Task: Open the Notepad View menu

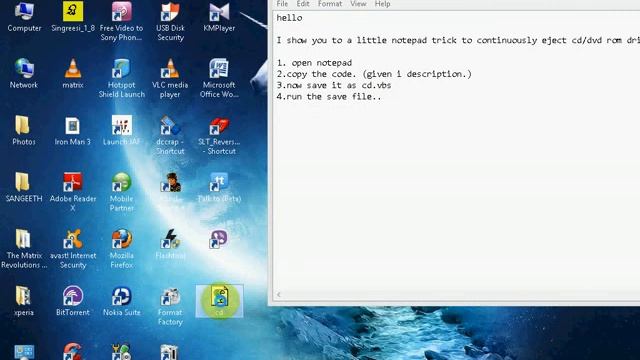Action: point(358,4)
